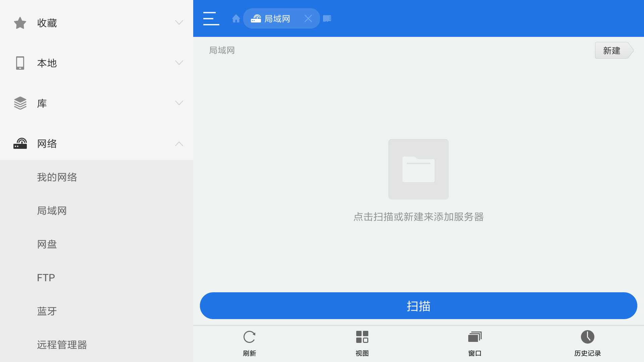Viewport: 644px width, 362px height.
Task: Expand the 本地 section chevron
Action: (x=179, y=63)
